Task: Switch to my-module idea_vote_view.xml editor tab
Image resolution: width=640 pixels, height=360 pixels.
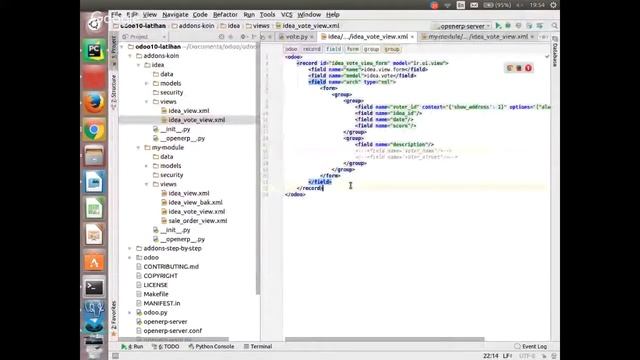Action: (x=478, y=37)
